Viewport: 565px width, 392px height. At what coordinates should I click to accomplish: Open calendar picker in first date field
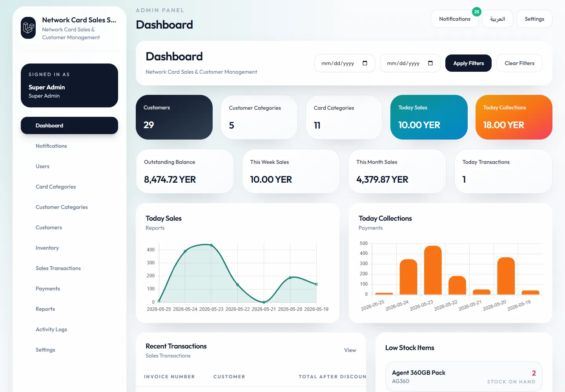(365, 63)
